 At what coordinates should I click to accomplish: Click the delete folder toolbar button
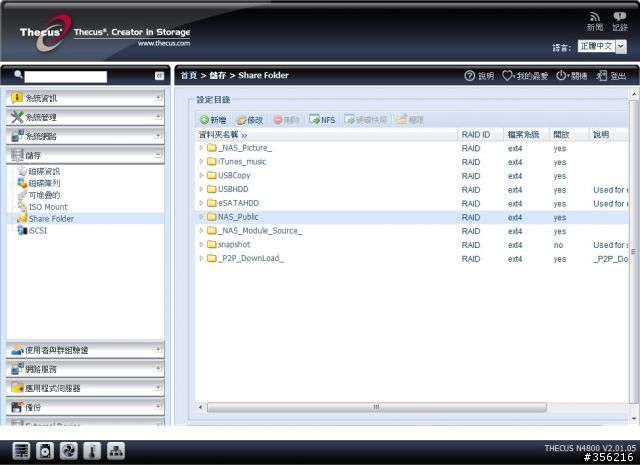point(287,120)
